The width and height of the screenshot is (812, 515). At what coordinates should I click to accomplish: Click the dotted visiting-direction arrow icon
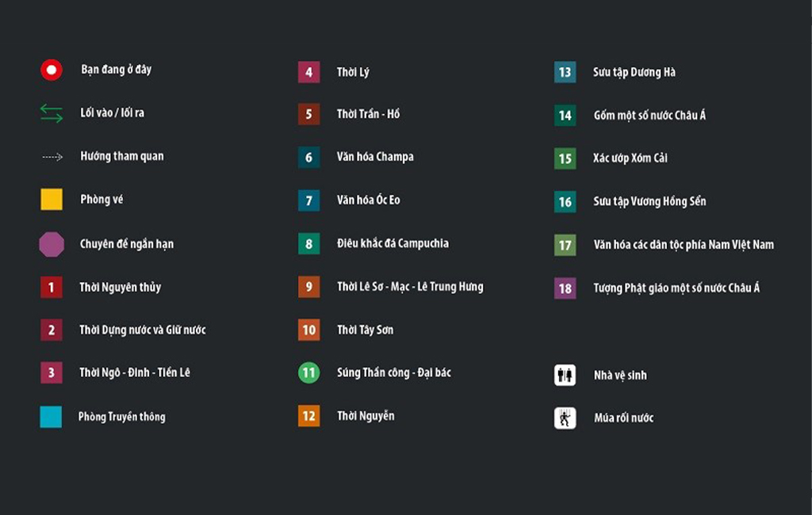click(52, 157)
